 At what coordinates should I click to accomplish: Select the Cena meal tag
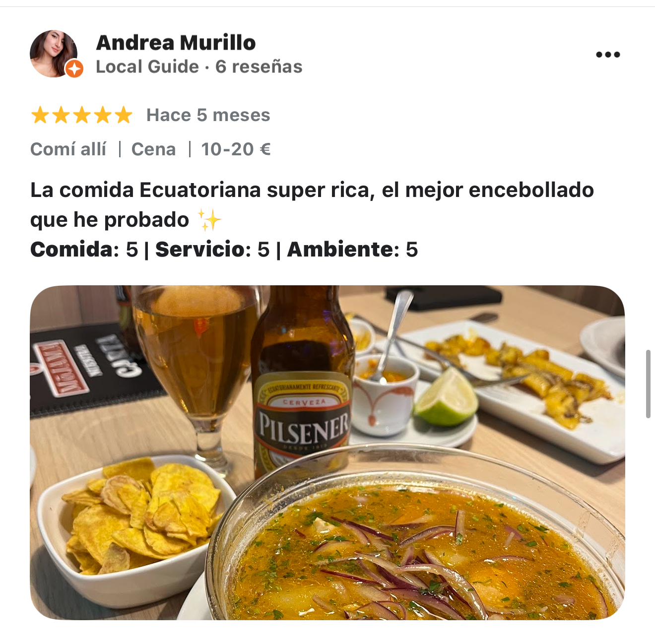(153, 149)
